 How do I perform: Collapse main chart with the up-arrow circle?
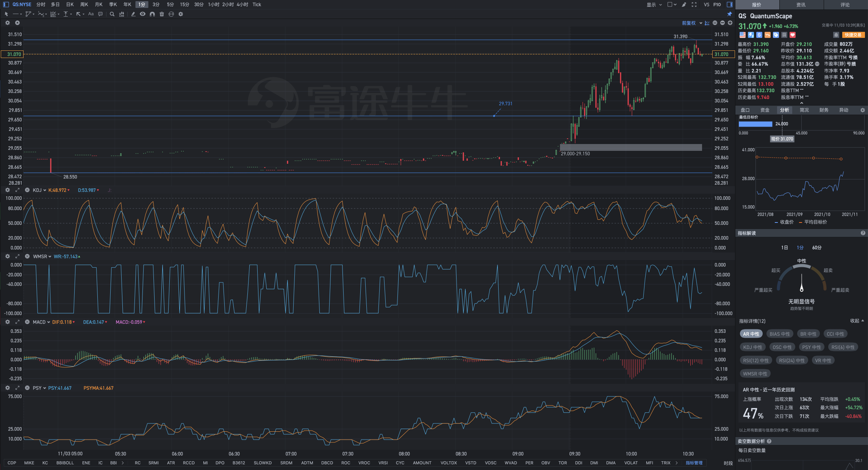tap(17, 23)
